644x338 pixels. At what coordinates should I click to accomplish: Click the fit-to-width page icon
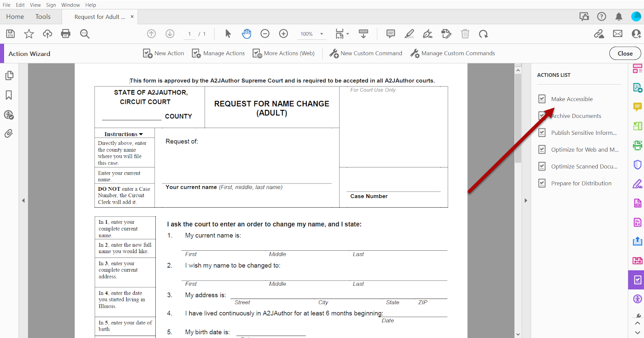[x=340, y=34]
